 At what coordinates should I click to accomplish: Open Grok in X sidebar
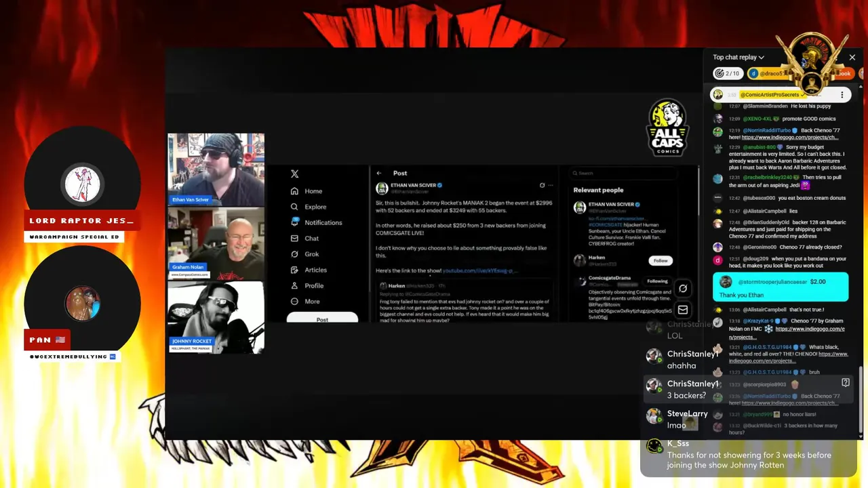click(x=304, y=254)
